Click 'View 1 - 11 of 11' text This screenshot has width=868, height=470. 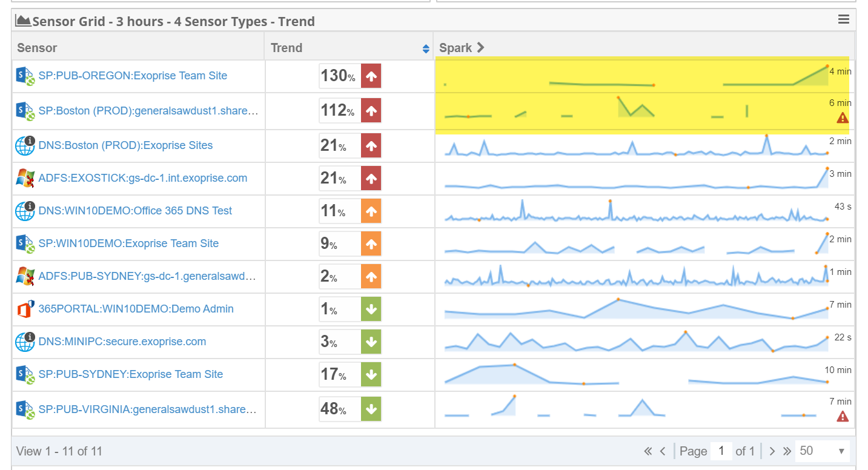pos(59,451)
